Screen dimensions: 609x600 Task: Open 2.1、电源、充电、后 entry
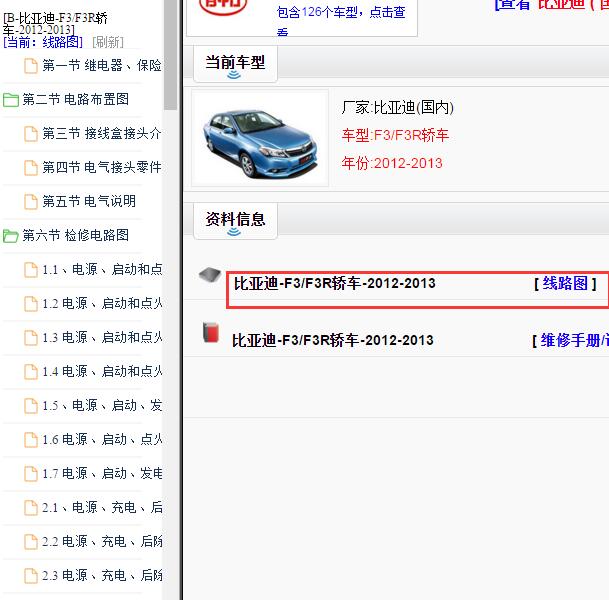(102, 508)
